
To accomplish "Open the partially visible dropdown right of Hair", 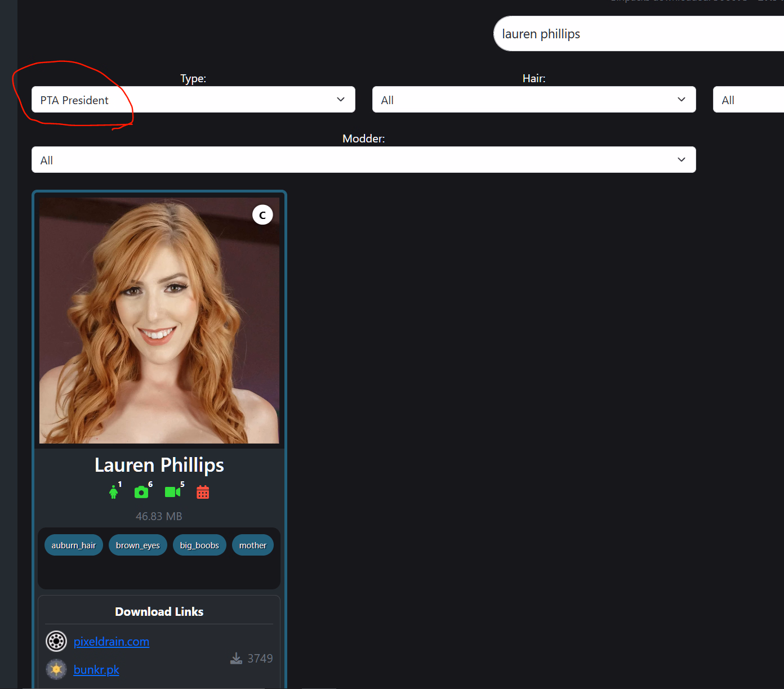I will 748,100.
